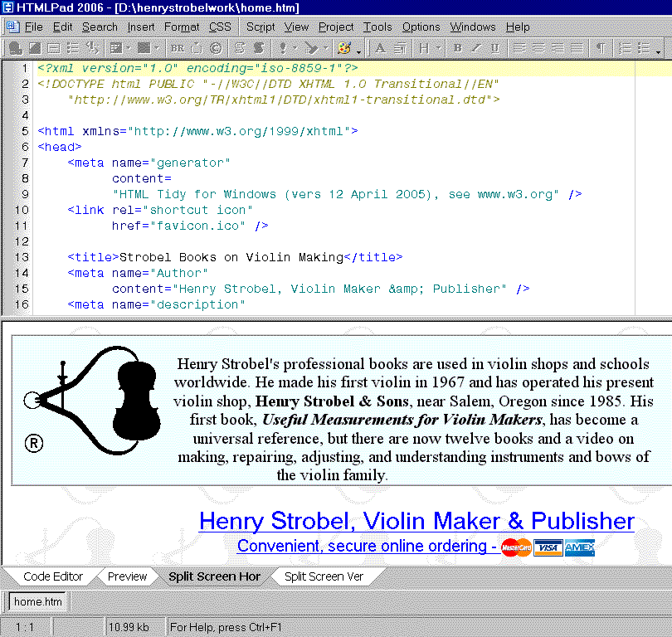Click the document icon left of File menu
This screenshot has height=637, width=672.
click(12, 27)
